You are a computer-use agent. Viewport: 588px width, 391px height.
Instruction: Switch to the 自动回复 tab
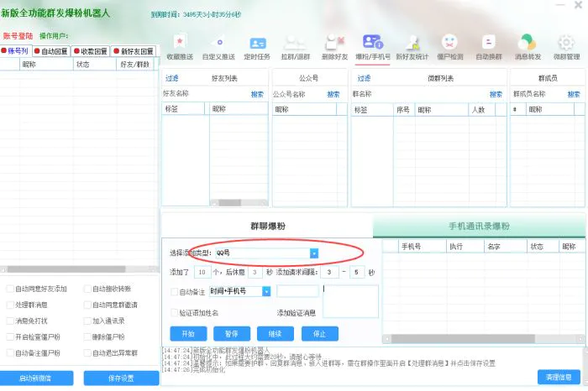(51, 51)
